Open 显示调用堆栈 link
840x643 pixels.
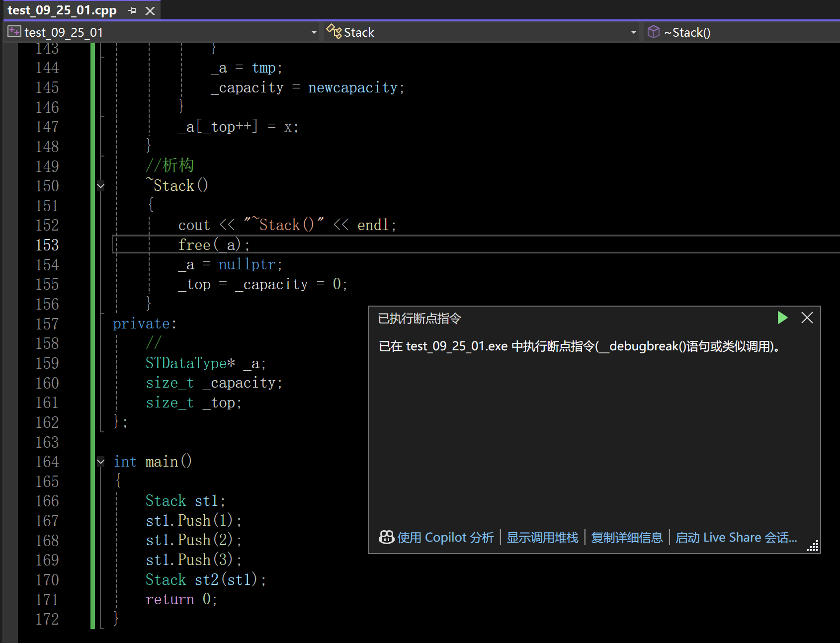click(542, 538)
